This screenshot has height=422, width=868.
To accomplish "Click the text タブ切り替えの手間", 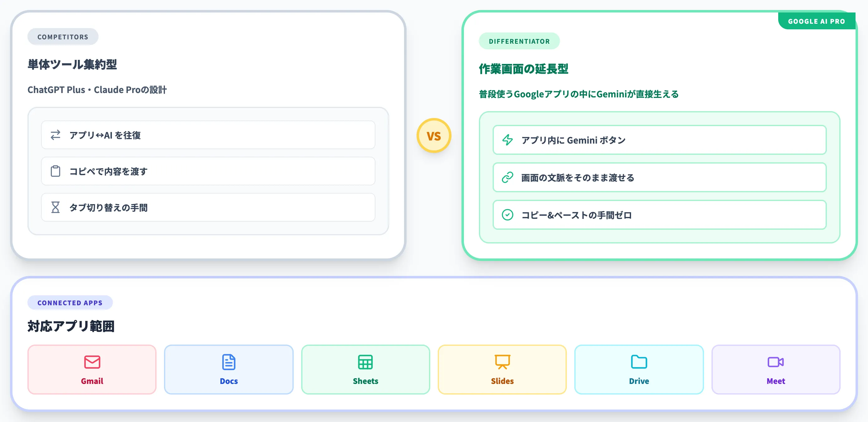I will (x=109, y=208).
